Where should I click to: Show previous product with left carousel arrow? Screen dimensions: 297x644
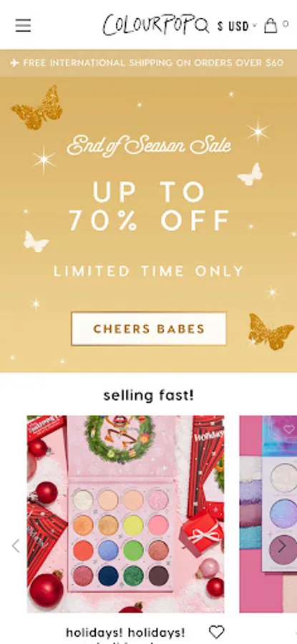[x=16, y=546]
